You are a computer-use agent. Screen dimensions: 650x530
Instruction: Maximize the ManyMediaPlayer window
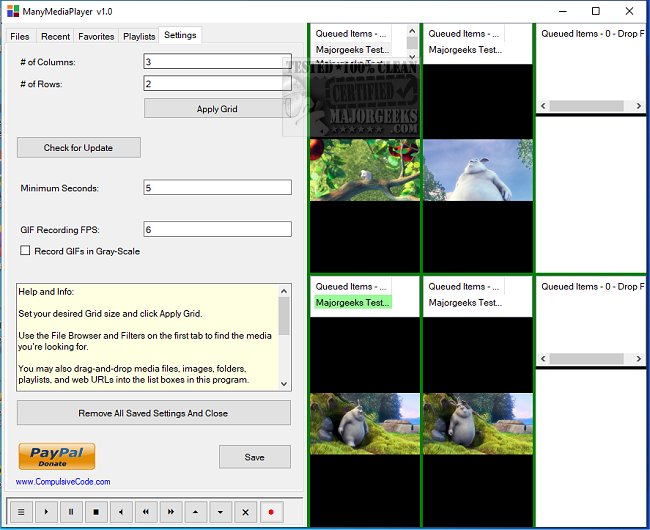pyautogui.click(x=596, y=11)
